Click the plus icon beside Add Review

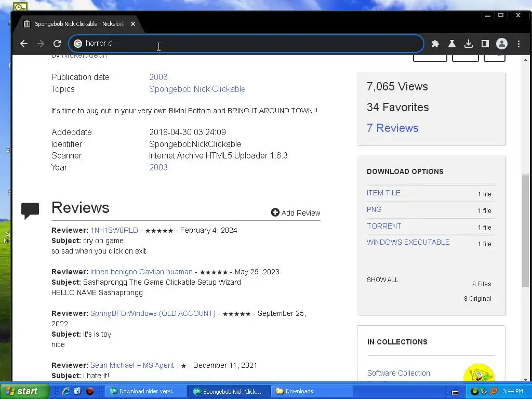tap(275, 212)
